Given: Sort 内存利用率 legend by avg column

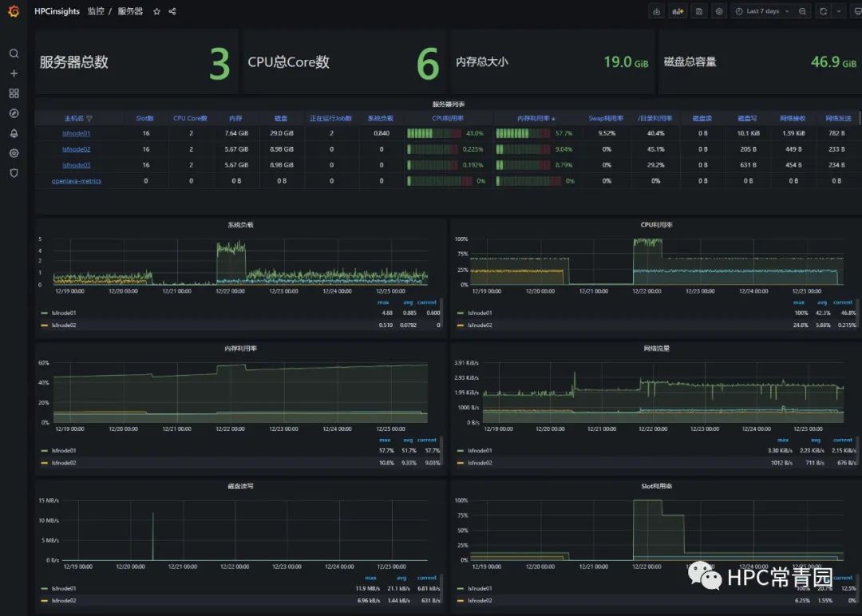Looking at the screenshot, I should (408, 440).
